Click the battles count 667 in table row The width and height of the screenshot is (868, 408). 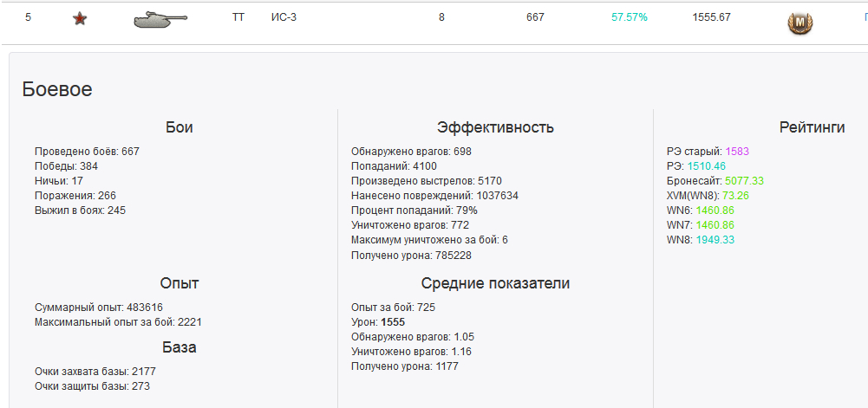click(535, 17)
